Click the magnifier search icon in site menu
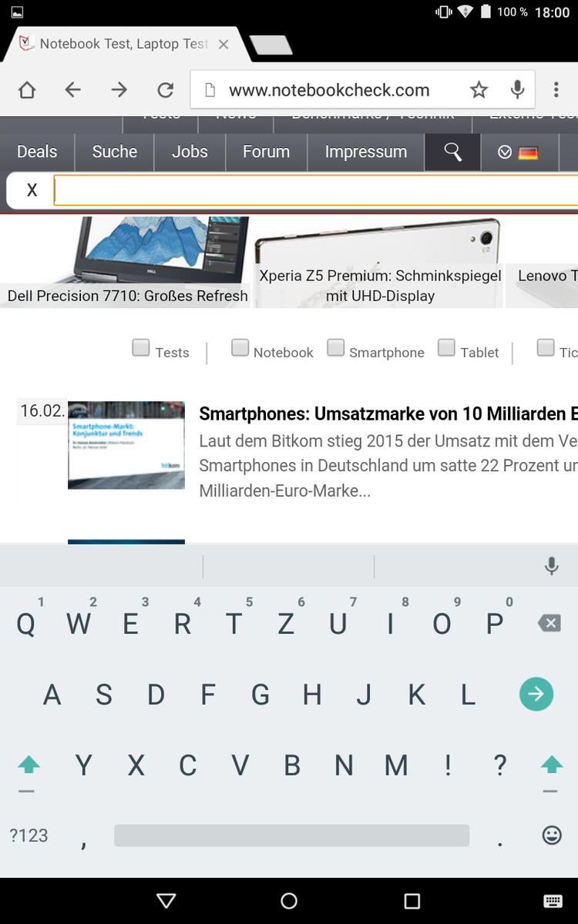Viewport: 578px width, 924px height. click(x=452, y=152)
